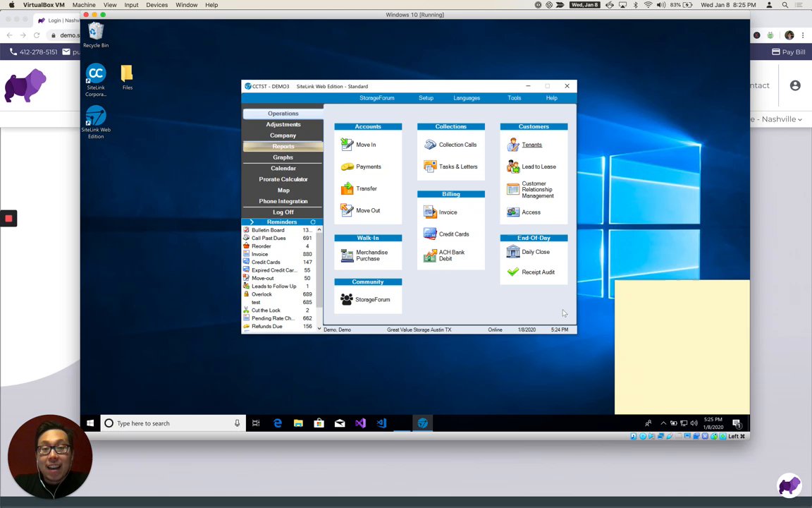Select the Recycle Bin desktop icon
812x508 pixels.
pos(96,35)
